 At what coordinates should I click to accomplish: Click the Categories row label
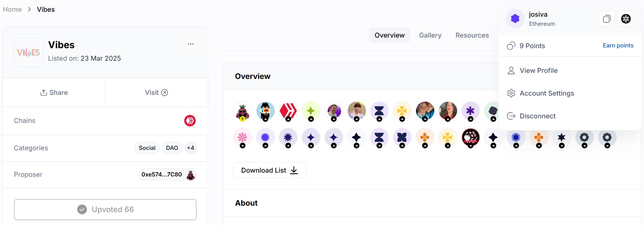click(31, 148)
